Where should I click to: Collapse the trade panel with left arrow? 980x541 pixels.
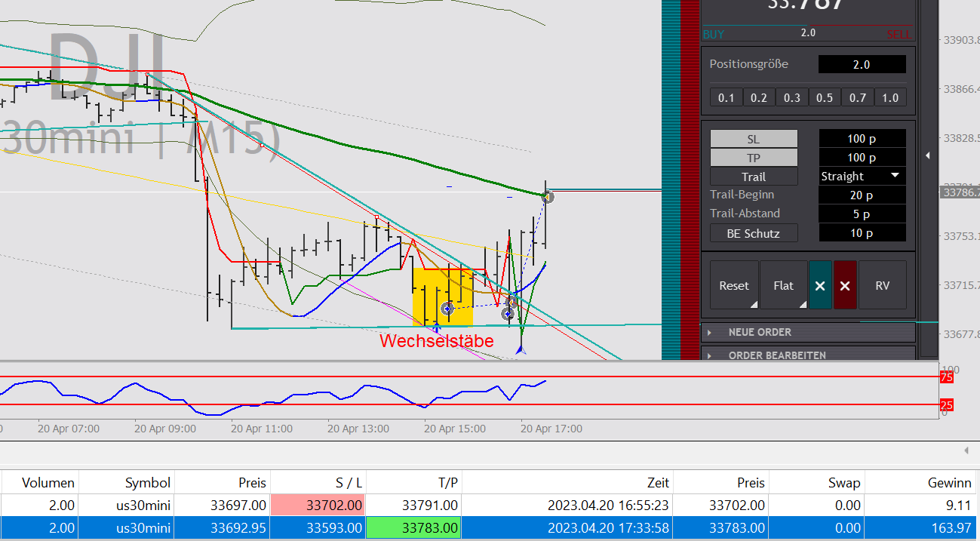click(x=928, y=155)
